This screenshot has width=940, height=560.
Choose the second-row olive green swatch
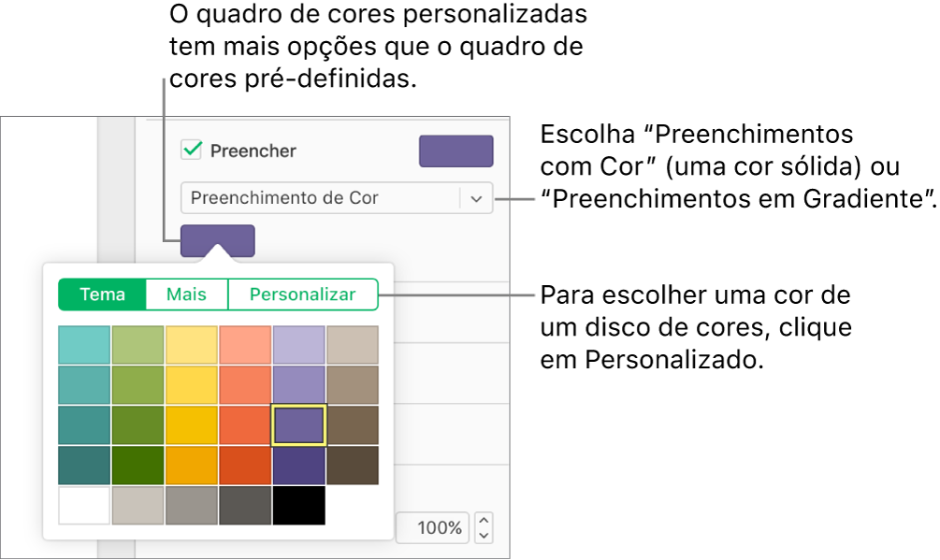(137, 384)
